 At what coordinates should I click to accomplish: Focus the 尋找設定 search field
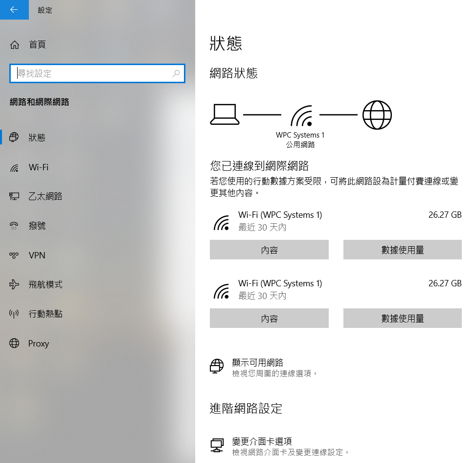point(93,73)
